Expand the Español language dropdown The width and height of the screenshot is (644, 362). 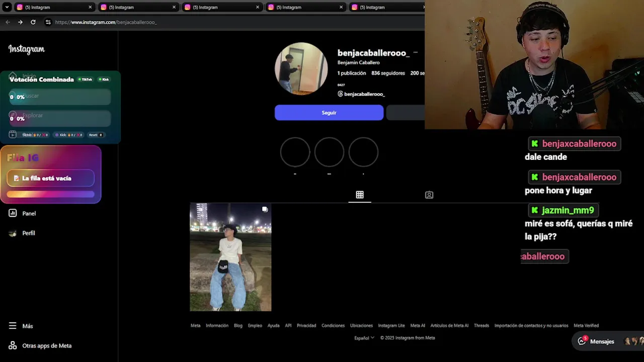click(364, 338)
